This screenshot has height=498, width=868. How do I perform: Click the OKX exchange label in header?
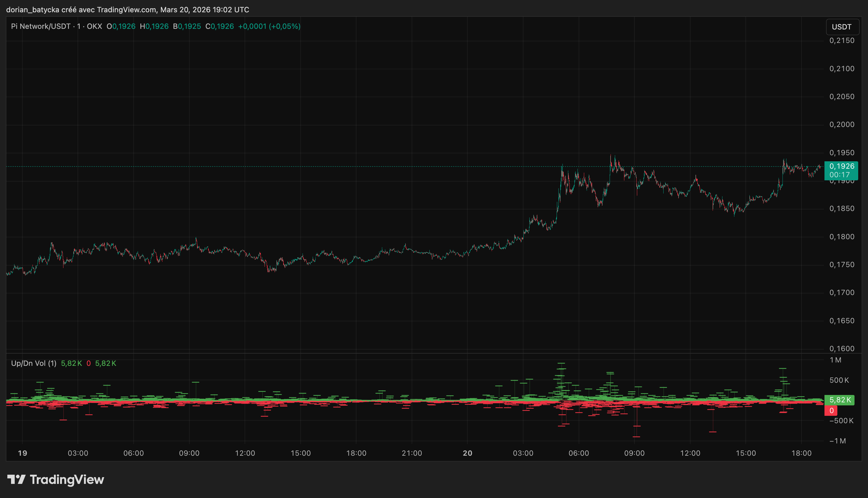[94, 26]
